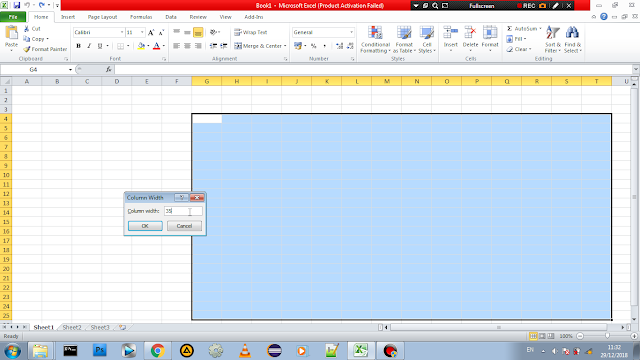Screen dimensions: 640x360
Task: Click the Comma Style icon
Action: coord(324,46)
